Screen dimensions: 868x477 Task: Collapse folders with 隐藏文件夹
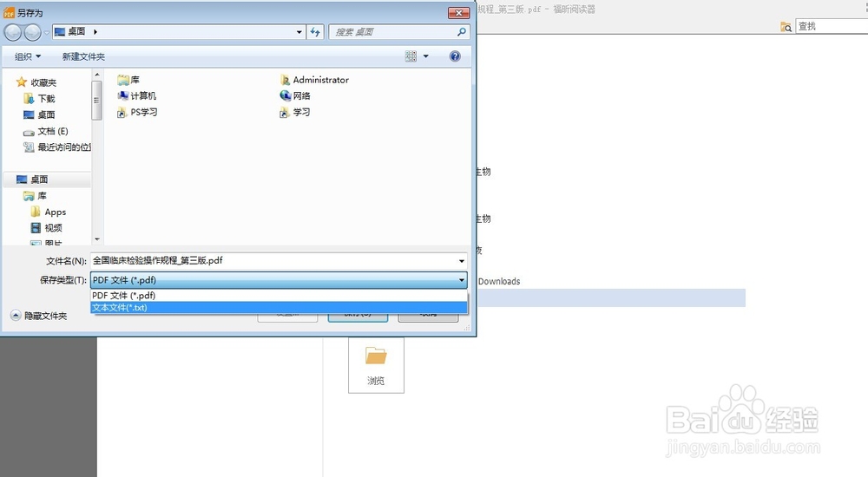(x=39, y=316)
